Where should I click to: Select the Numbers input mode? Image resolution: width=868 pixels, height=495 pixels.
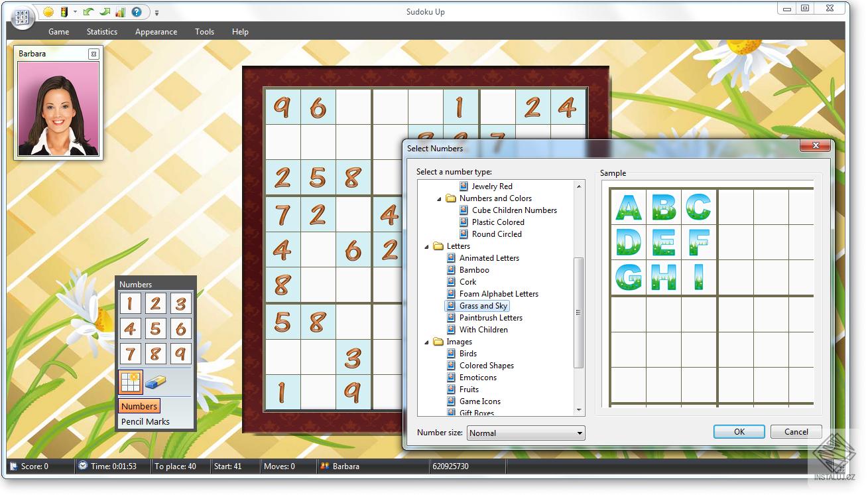[139, 405]
